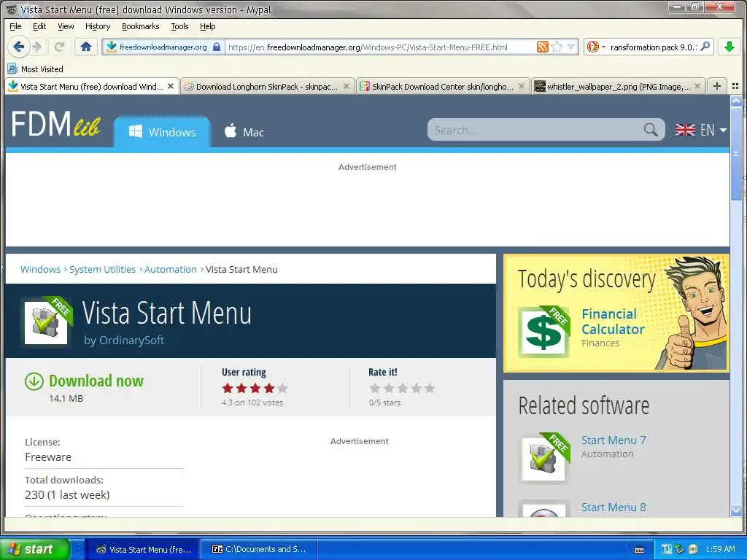The width and height of the screenshot is (747, 560).
Task: Select the Mac platform tab
Action: (244, 131)
